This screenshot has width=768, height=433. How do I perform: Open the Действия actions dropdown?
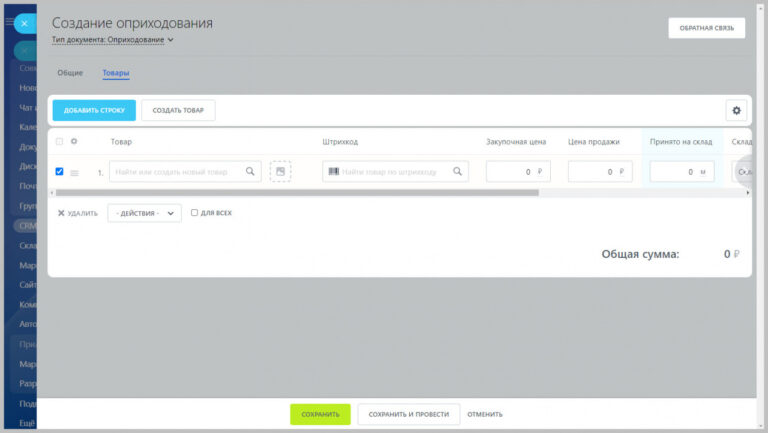(x=144, y=213)
